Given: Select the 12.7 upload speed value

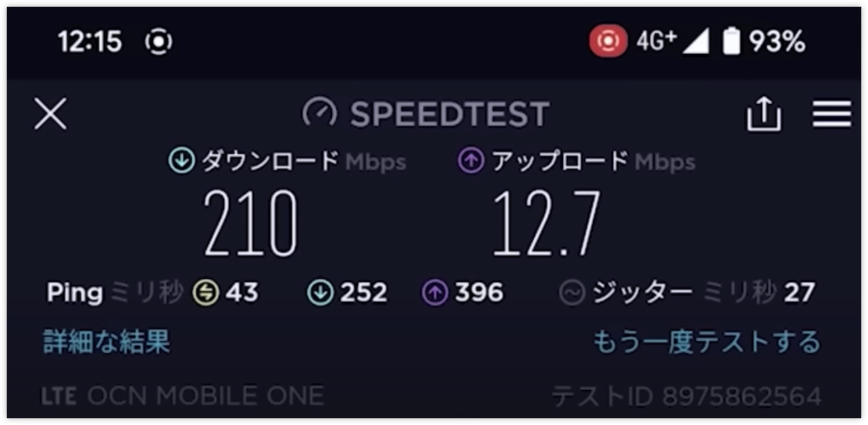Looking at the screenshot, I should click(x=546, y=224).
